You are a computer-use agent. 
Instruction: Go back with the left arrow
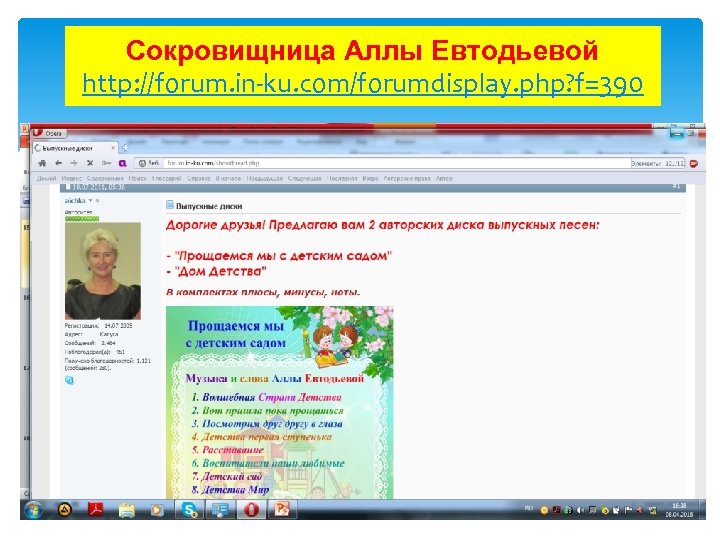coord(58,163)
